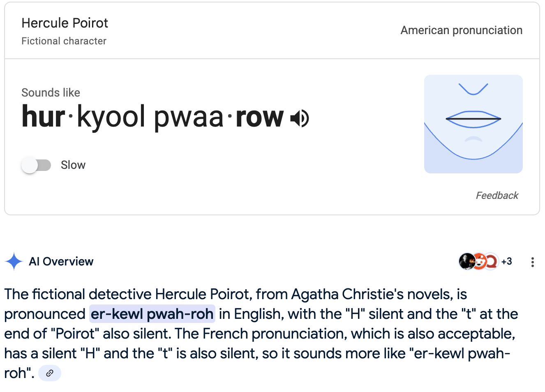Viewport: 545px width, 392px height.
Task: Enable the Slow pronunciation toggle
Action: point(36,165)
